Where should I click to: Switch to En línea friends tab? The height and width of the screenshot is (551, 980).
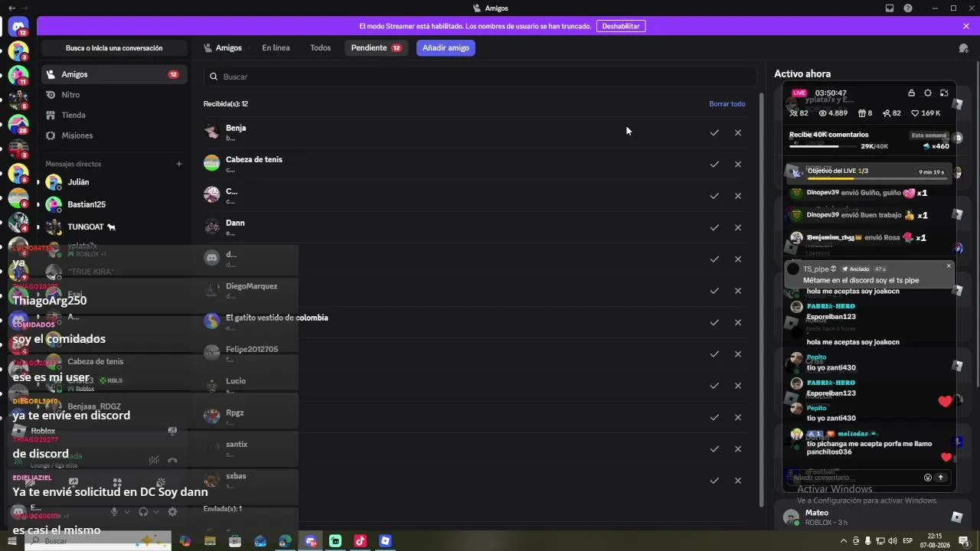pos(276,47)
